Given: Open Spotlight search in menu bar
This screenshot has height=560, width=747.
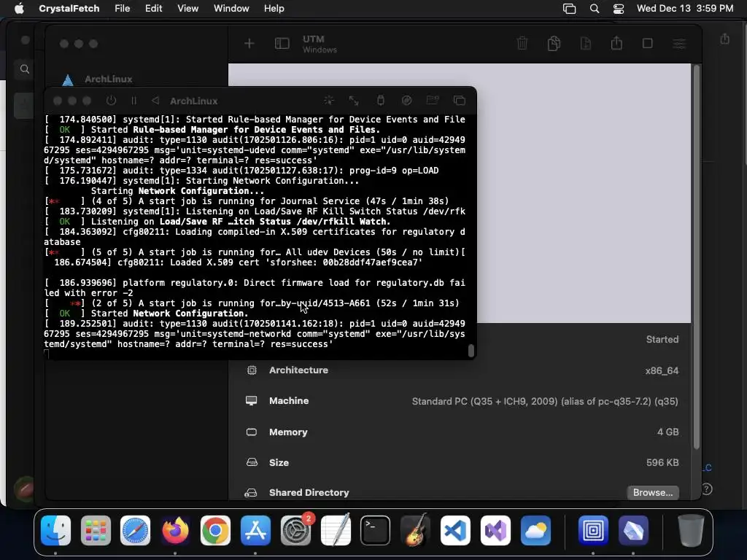Looking at the screenshot, I should pyautogui.click(x=594, y=9).
